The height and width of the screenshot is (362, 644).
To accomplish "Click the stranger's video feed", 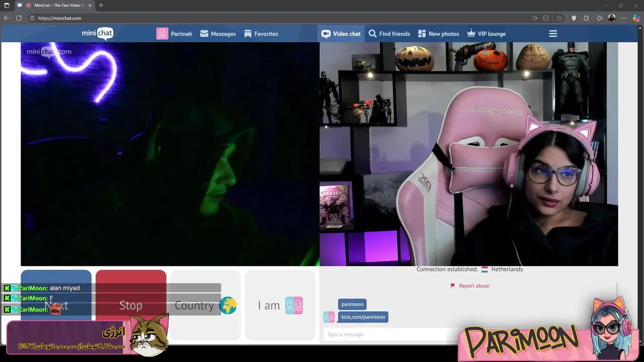I will tap(170, 154).
